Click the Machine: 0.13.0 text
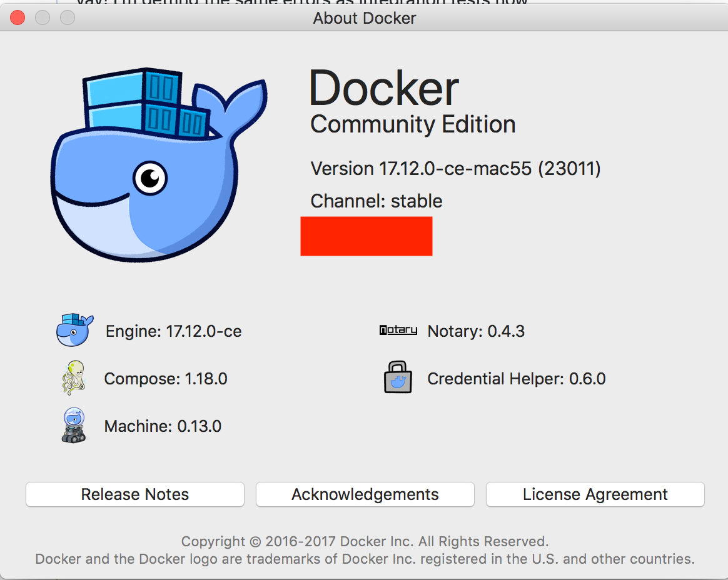The height and width of the screenshot is (580, 728). (x=163, y=426)
